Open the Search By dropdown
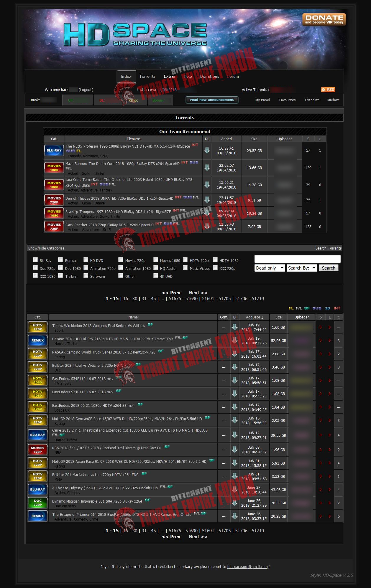 pos(302,268)
